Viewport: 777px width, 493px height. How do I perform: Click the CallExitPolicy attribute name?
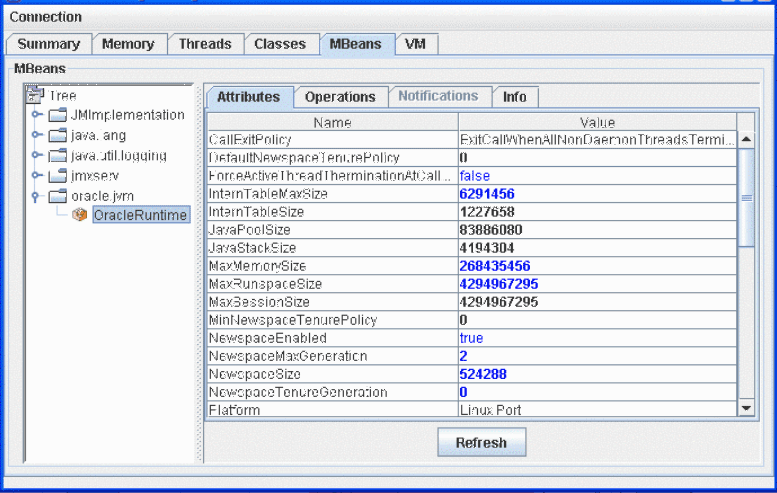click(250, 140)
